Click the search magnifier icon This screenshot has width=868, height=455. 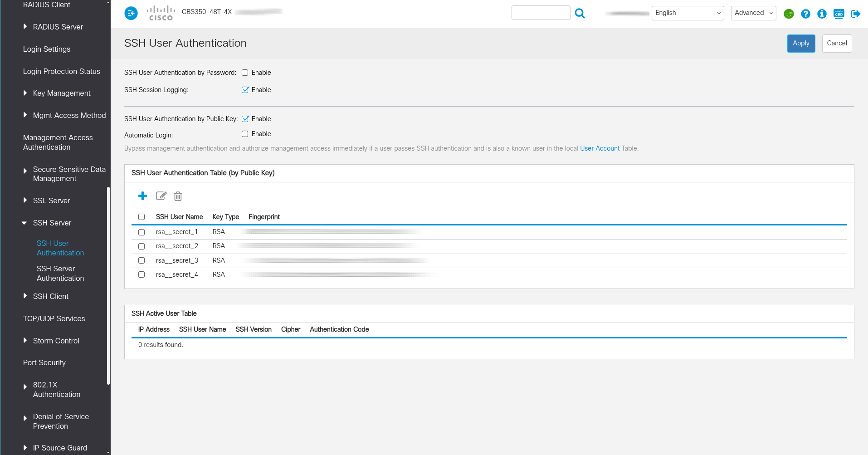pyautogui.click(x=580, y=13)
